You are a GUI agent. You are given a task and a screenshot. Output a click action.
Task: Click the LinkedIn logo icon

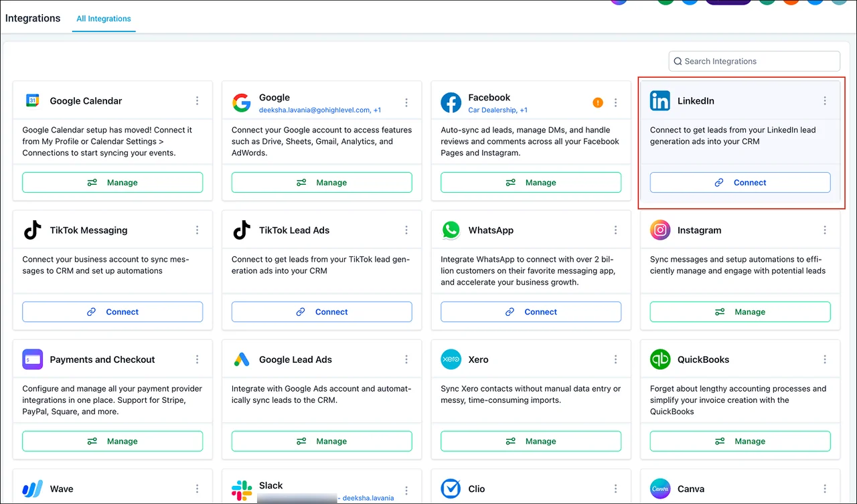(x=660, y=101)
